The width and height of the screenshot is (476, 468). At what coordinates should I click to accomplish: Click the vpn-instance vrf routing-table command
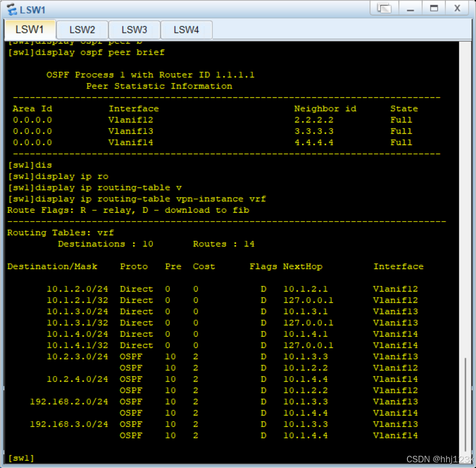tap(137, 199)
